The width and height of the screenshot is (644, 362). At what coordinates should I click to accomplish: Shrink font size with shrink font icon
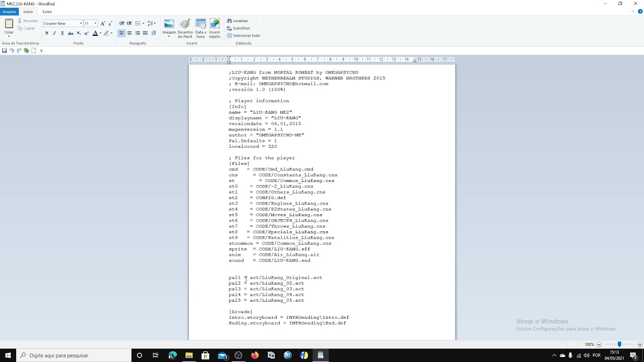coord(110,24)
